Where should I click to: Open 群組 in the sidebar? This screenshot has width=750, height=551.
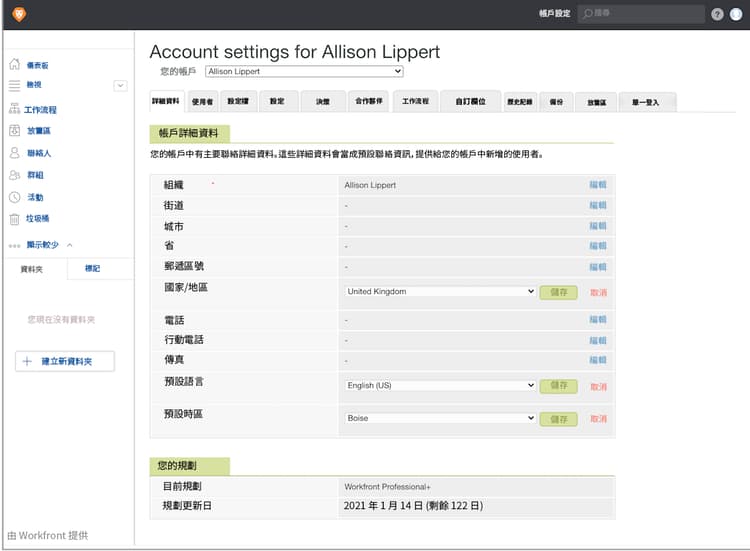point(35,175)
